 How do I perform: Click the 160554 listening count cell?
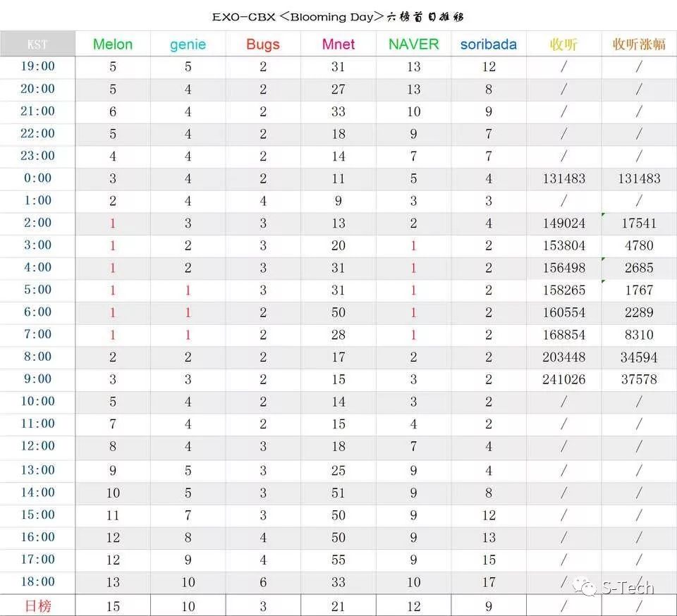coord(564,312)
